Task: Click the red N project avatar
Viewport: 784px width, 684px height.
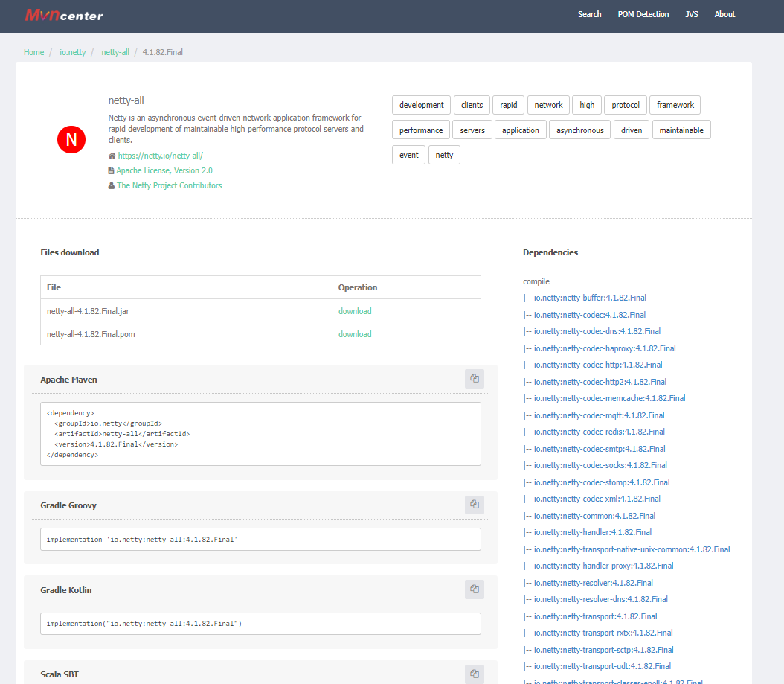Action: 71,140
